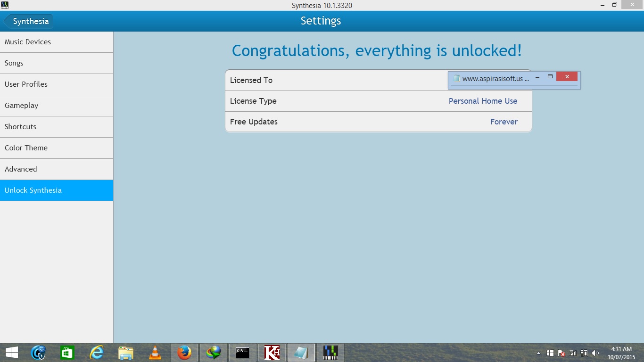Go to Gameplay settings
This screenshot has width=644, height=362.
[x=57, y=106]
